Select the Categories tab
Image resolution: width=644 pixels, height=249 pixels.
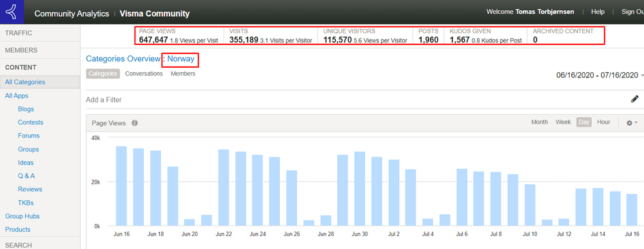click(x=102, y=74)
